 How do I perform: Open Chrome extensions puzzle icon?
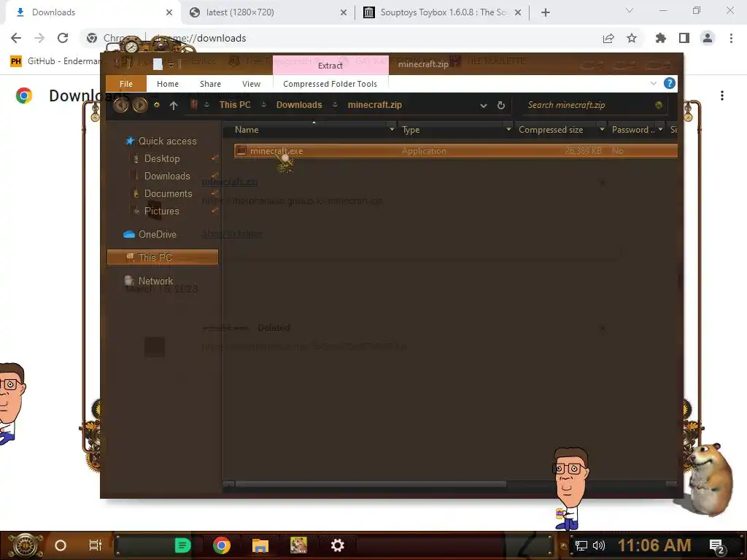pos(660,38)
